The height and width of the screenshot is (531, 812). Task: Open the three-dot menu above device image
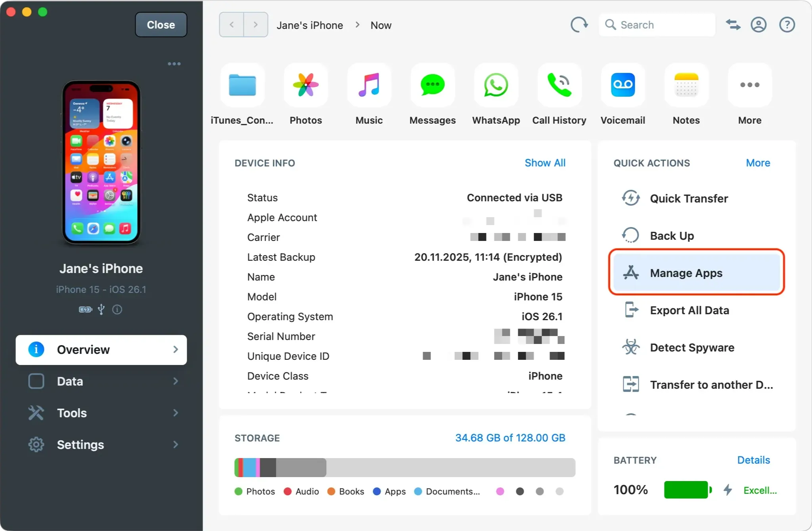(x=174, y=63)
